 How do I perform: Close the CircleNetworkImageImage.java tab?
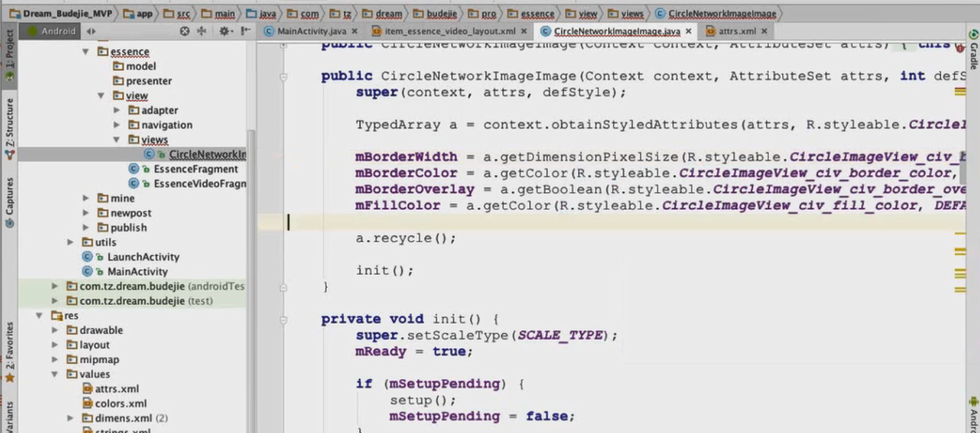pos(688,31)
